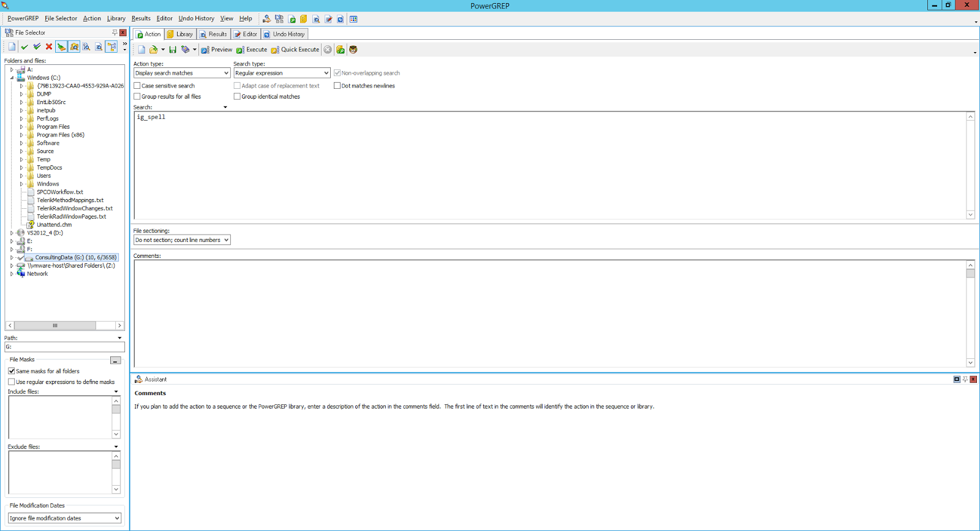Click the folder search icon in File Selector toolbar
Viewport: 980px width, 531px height.
click(74, 47)
